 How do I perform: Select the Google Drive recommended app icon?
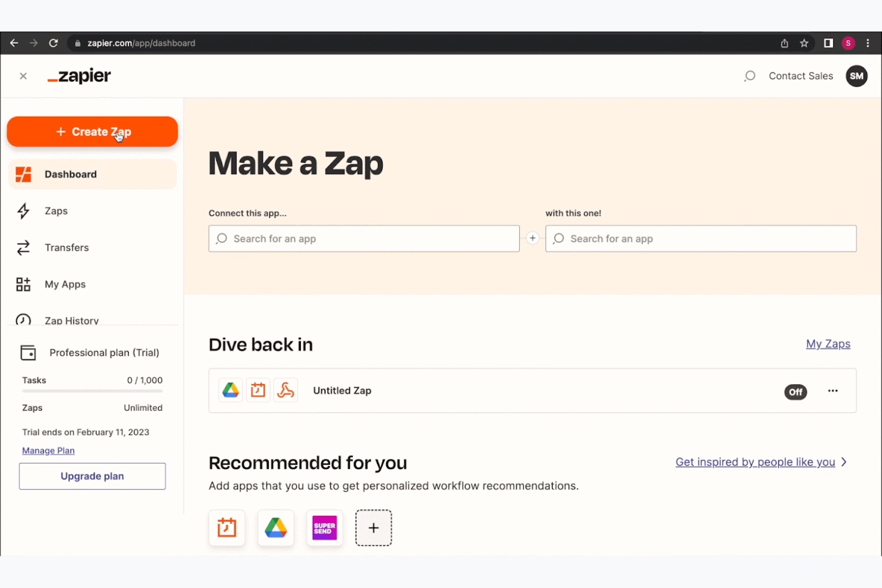coord(275,528)
